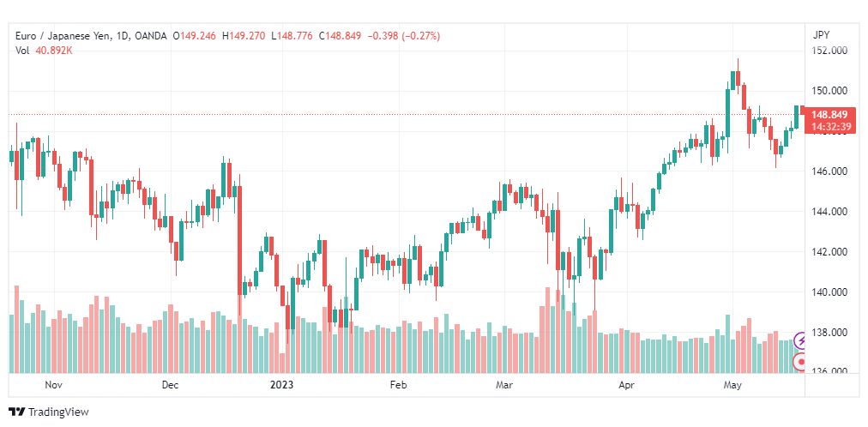868x427 pixels.
Task: Click the OANDA source label
Action: tap(151, 36)
